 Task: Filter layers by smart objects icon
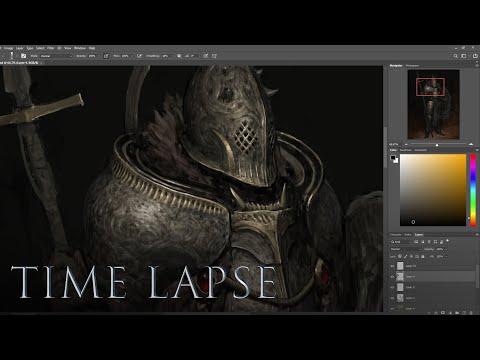[x=441, y=242]
